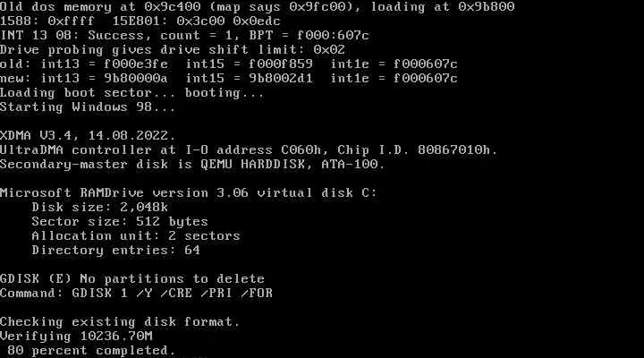Screen dimensions: 644x358
Task: Click the 'Starting Windows 98...' line
Action: coord(88,107)
